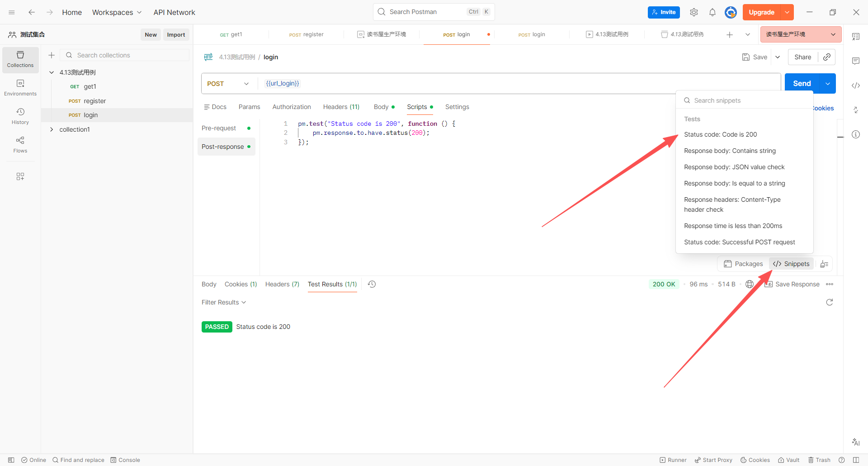Switch to the Settings tab
This screenshot has width=868, height=466.
click(x=457, y=107)
